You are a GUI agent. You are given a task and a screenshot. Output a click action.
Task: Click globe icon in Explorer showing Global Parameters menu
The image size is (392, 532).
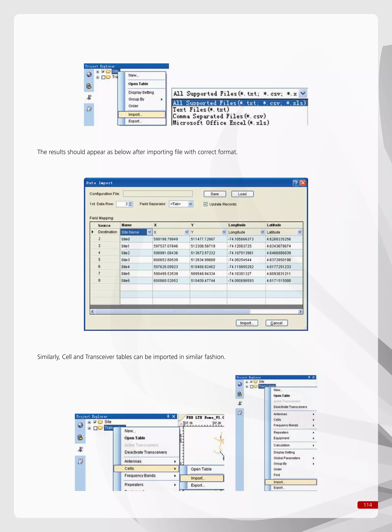pyautogui.click(x=240, y=384)
